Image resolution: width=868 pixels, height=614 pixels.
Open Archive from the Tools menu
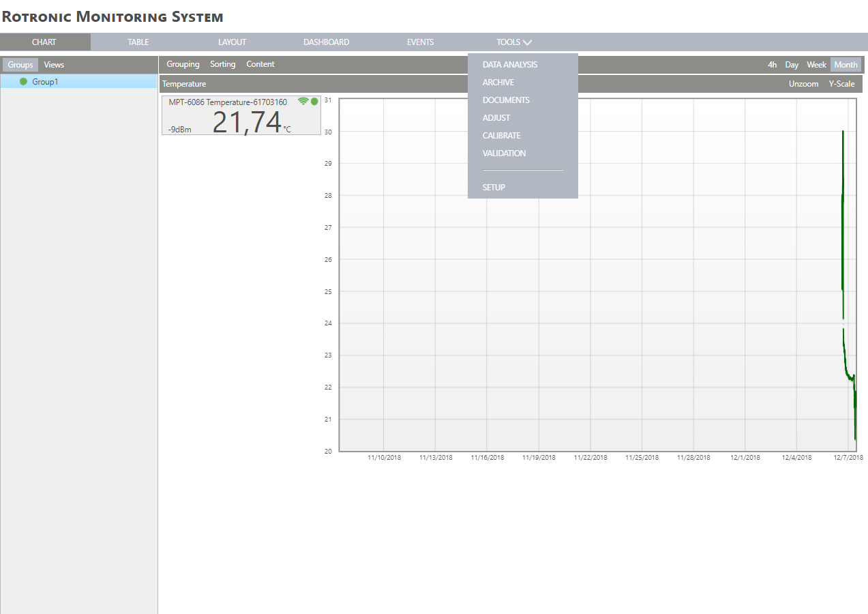(x=498, y=83)
